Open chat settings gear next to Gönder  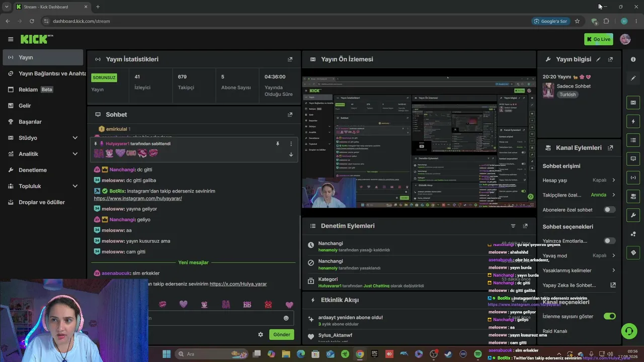[x=261, y=334]
